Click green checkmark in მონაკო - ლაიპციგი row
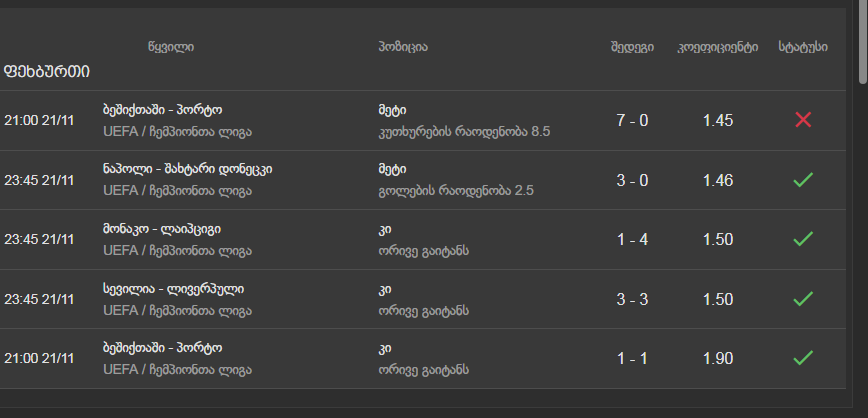868x418 pixels. click(802, 240)
